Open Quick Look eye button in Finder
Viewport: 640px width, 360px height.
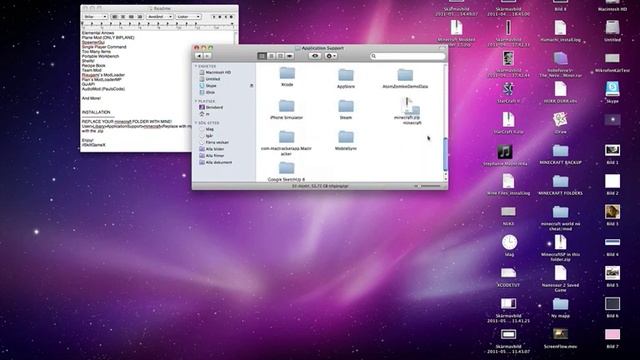point(315,56)
